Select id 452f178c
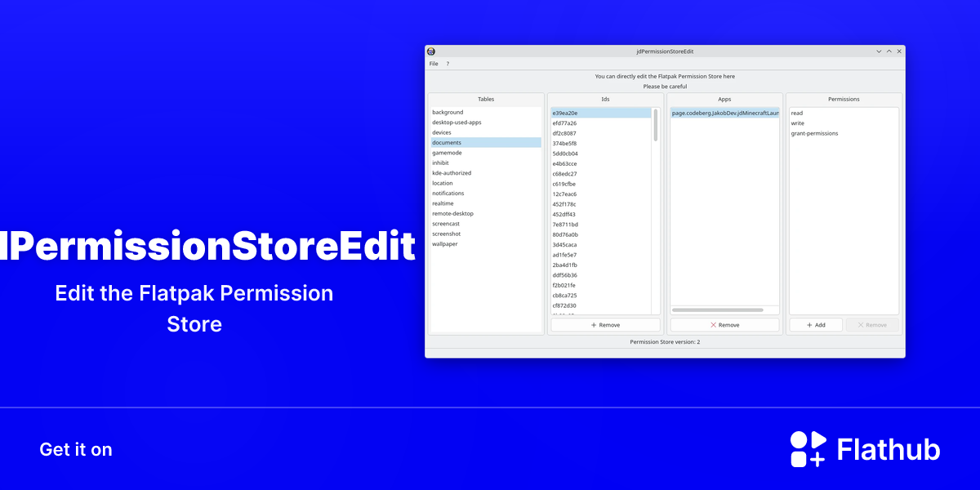The width and height of the screenshot is (980, 490). click(601, 204)
